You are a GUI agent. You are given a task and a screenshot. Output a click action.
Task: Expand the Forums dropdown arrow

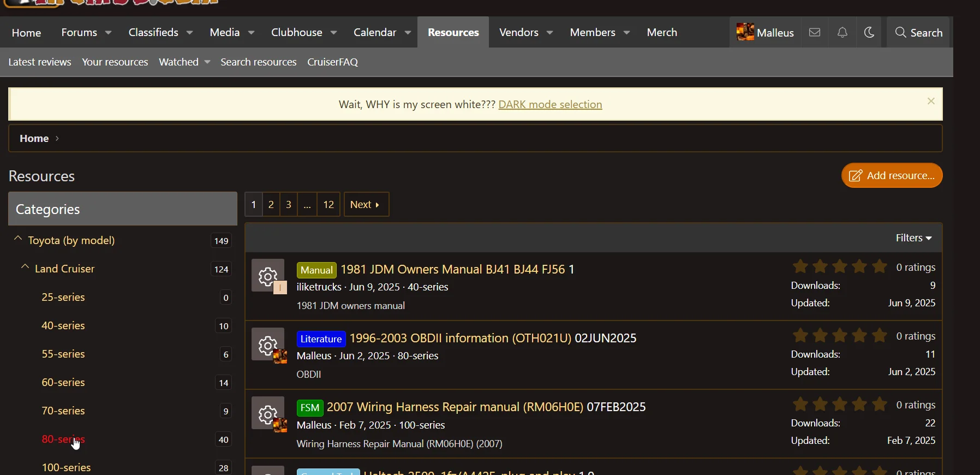(x=109, y=33)
